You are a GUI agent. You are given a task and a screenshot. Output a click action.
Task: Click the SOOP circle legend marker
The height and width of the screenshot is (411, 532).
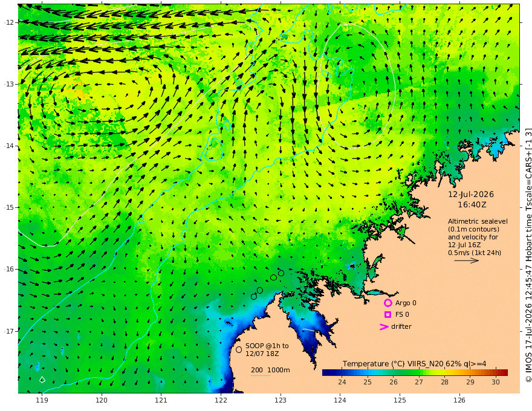click(239, 349)
